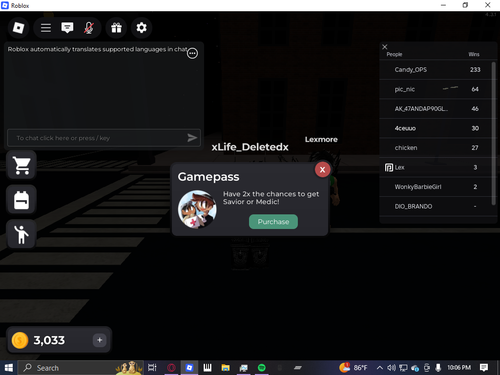Click the 3,033 coin balance

[49, 340]
